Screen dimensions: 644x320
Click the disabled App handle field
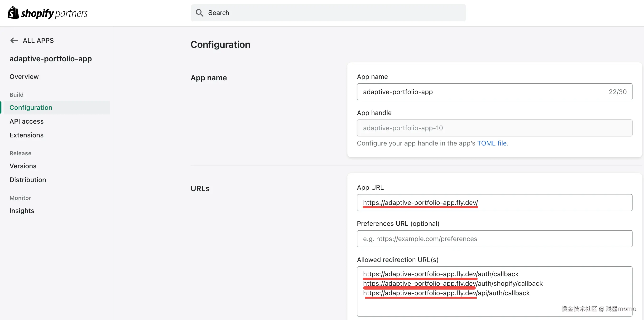pyautogui.click(x=494, y=128)
